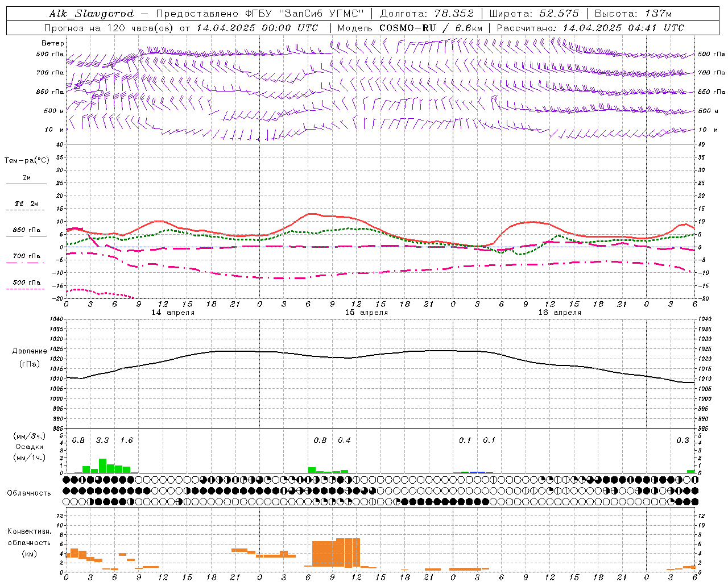Click the '500 м' wind level label on left
The height and width of the screenshot is (582, 728).
55,111
